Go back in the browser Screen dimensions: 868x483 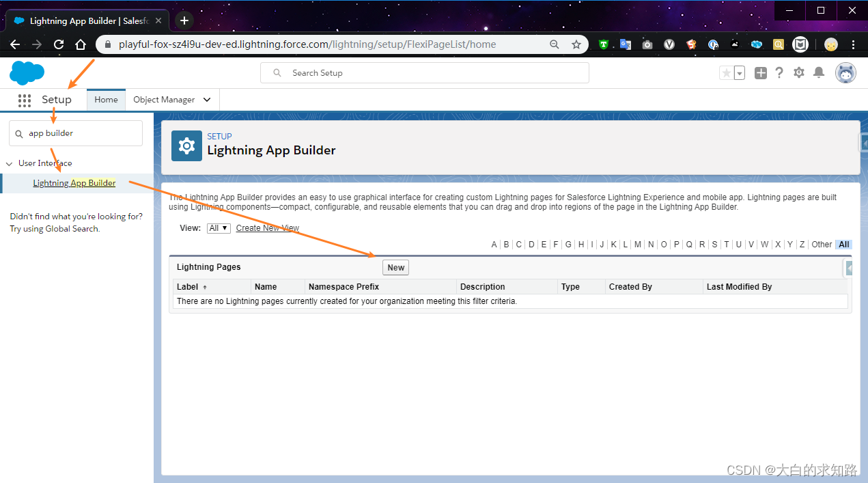click(x=15, y=44)
